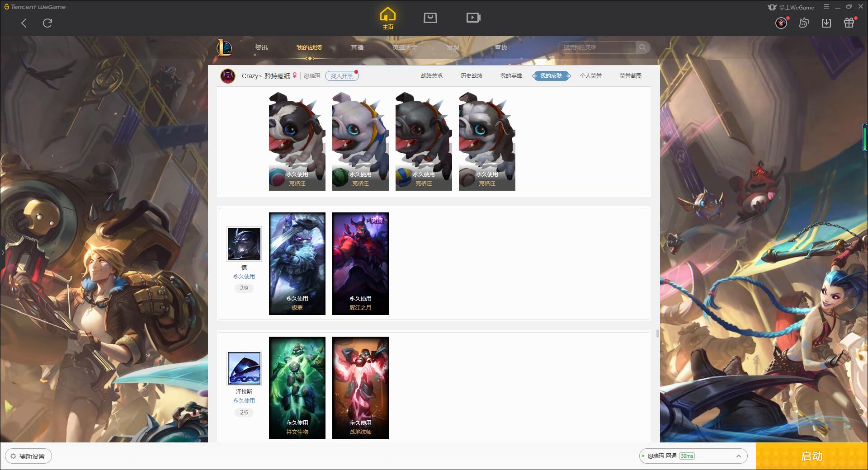Viewport: 868px width, 470px height.
Task: Open the 主页 home icon
Action: (x=388, y=18)
